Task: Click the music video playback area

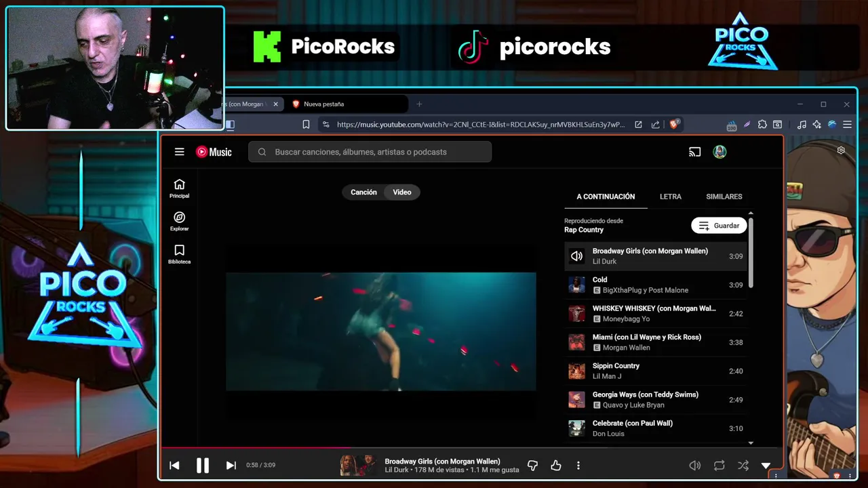Action: [x=381, y=331]
